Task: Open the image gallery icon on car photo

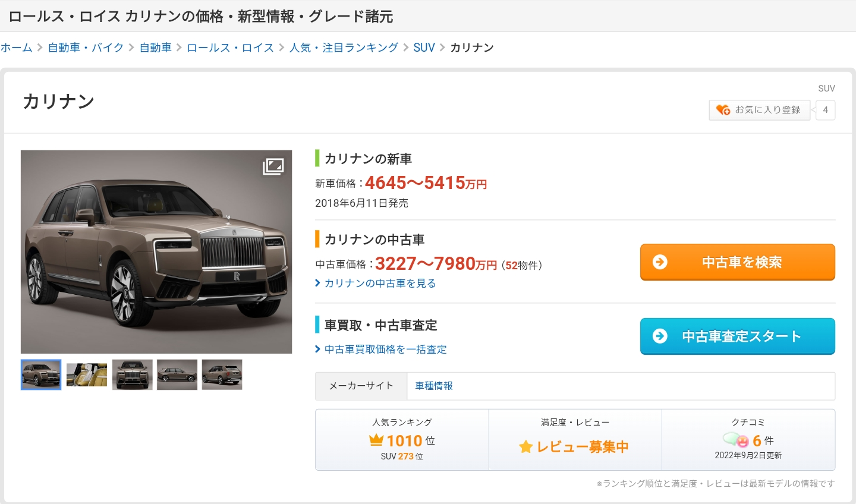Action: point(273,166)
